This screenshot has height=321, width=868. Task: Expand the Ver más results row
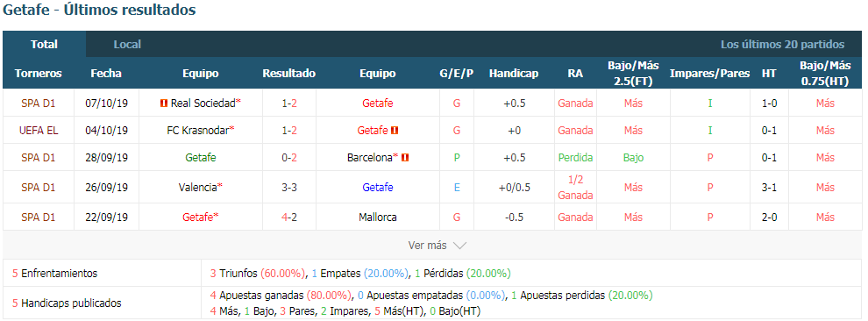[x=432, y=246]
